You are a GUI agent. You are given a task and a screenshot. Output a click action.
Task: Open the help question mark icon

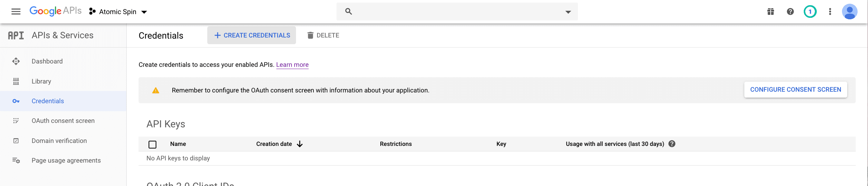[790, 12]
